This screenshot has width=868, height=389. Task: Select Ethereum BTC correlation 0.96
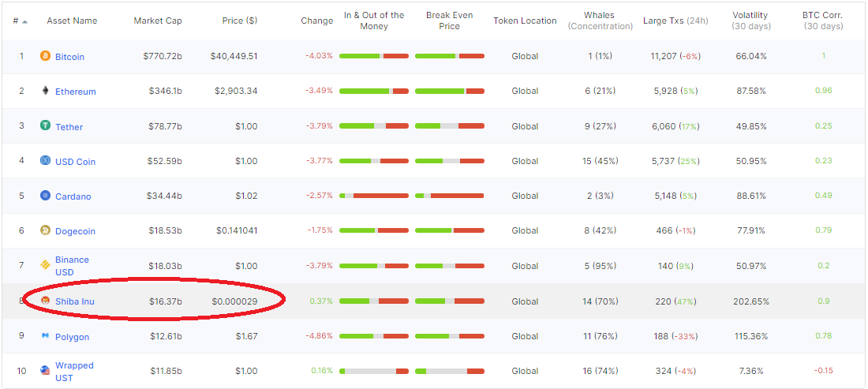pos(824,90)
